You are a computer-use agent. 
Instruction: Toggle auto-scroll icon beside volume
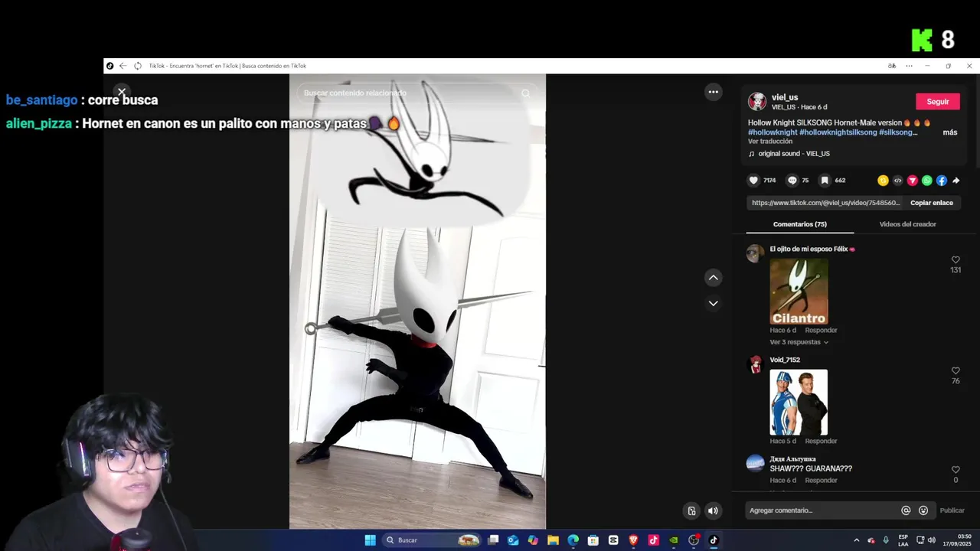[x=691, y=511]
